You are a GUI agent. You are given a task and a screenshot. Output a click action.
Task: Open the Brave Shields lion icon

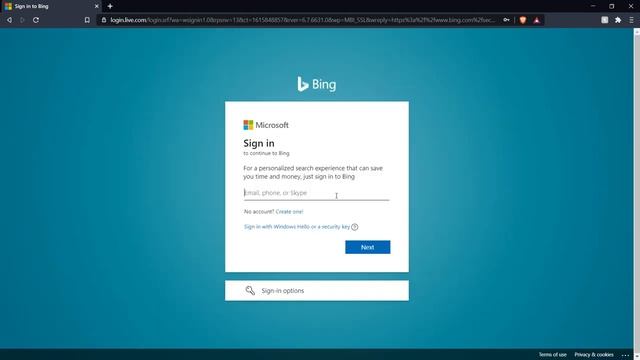(523, 20)
